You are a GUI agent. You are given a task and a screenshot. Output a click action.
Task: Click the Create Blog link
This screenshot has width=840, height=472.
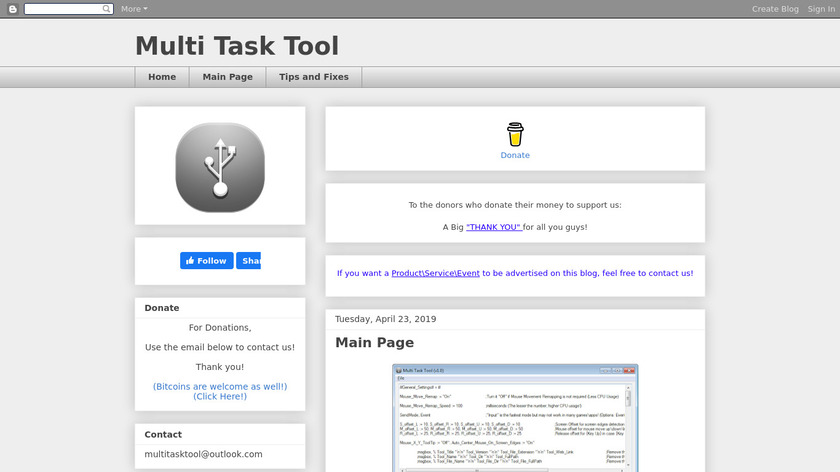(775, 9)
